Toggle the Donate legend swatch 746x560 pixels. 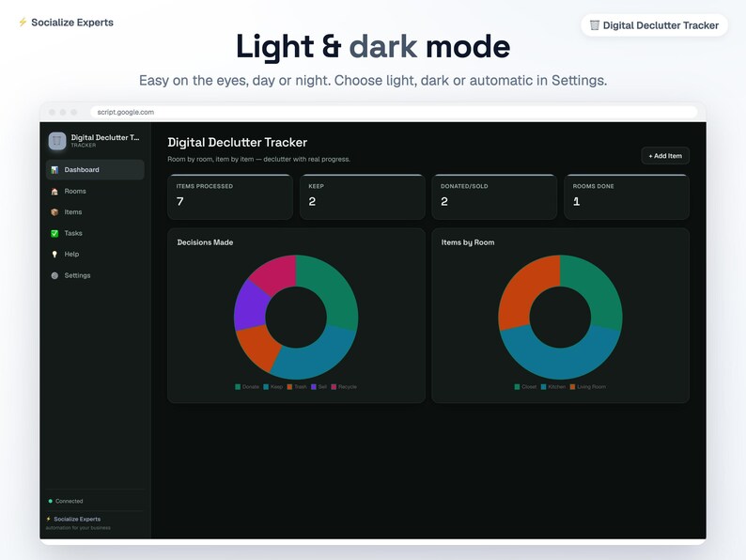pos(238,387)
